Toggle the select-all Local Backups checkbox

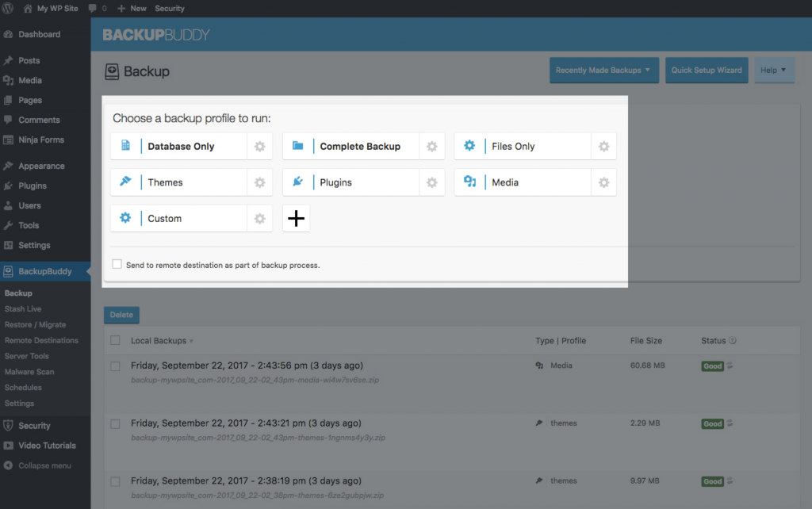click(x=115, y=340)
